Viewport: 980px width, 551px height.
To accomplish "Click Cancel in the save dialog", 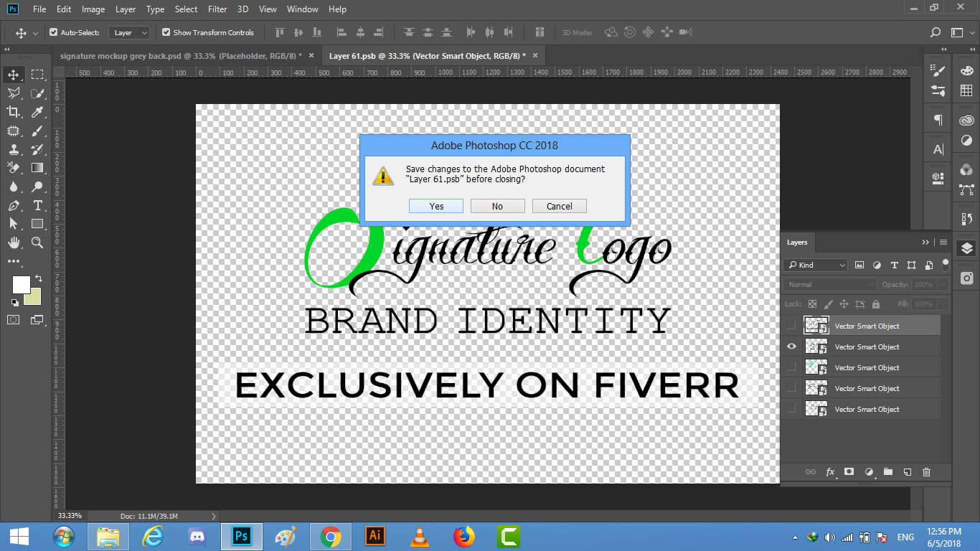I will tap(560, 206).
